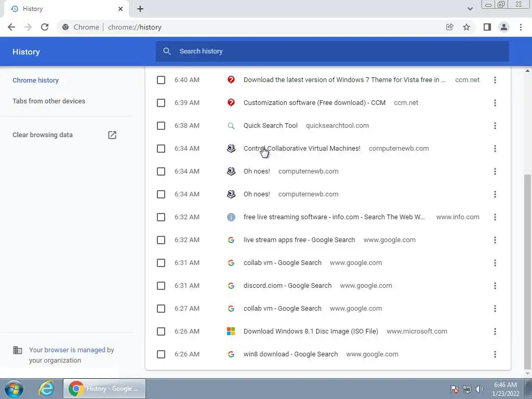Select checkbox for Control Collaborative Virtual Machines
The image size is (532, 399).
tap(161, 149)
